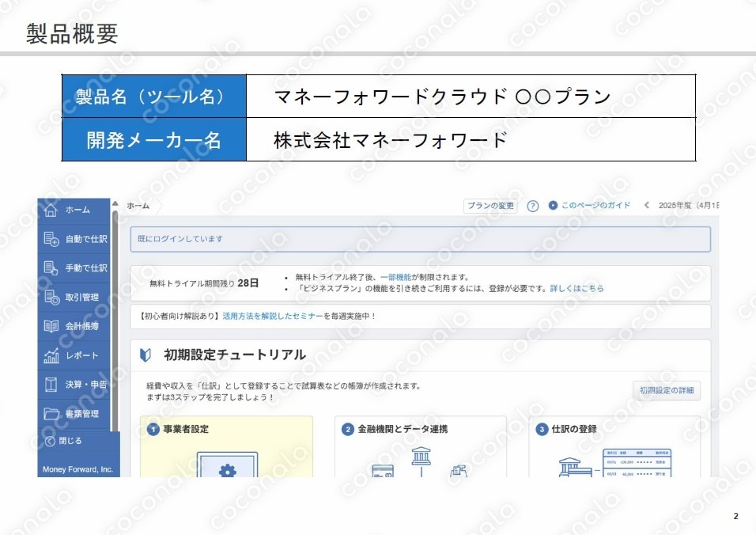Click the 会計帳簿 open book icon

click(x=51, y=326)
